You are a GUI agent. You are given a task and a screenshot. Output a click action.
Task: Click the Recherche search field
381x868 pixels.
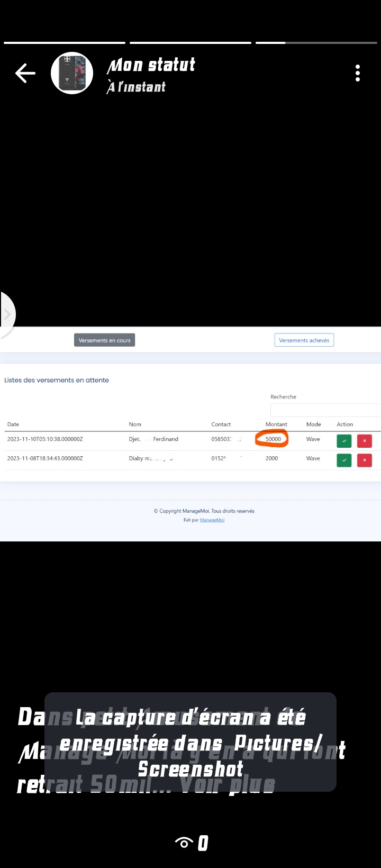coord(325,410)
